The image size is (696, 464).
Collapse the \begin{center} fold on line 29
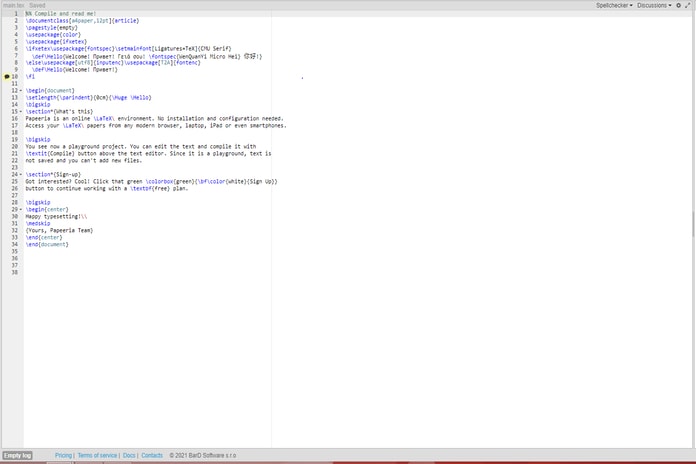[21, 209]
